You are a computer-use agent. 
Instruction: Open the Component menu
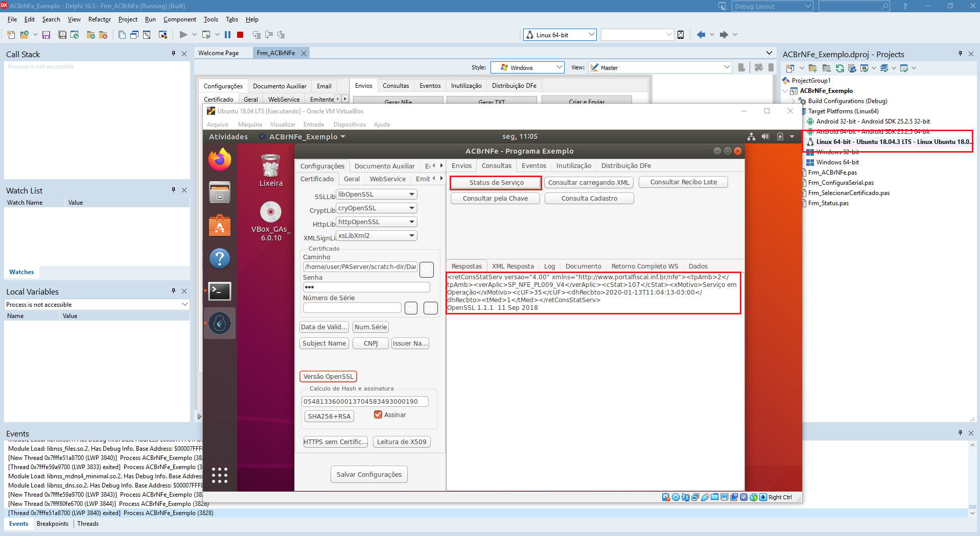(x=179, y=19)
